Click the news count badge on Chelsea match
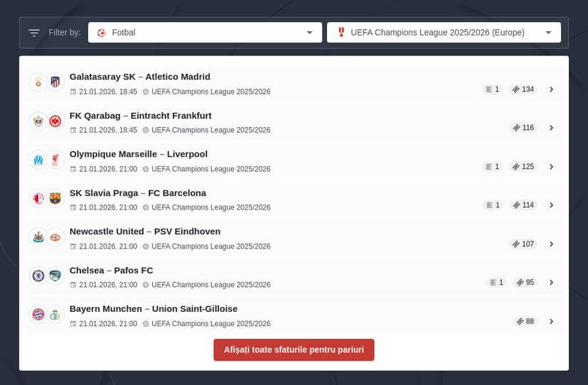The image size is (588, 385). (496, 283)
